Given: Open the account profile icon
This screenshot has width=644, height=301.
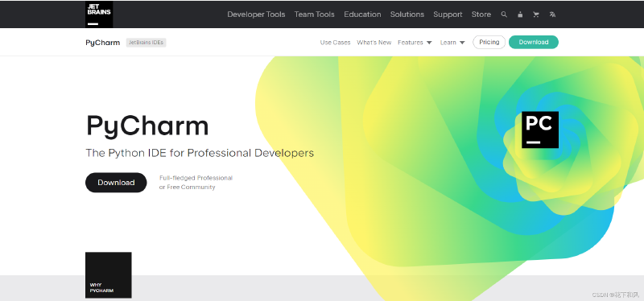Looking at the screenshot, I should [x=520, y=14].
